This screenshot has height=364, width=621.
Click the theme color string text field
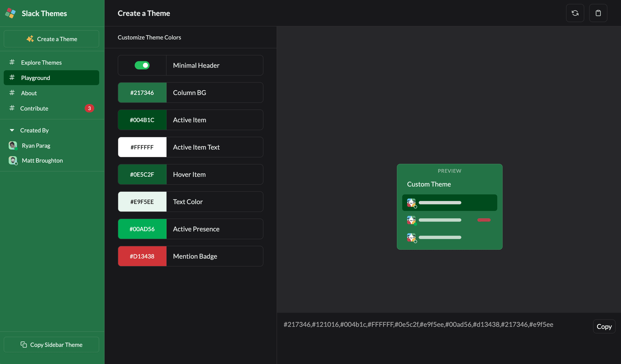click(x=418, y=324)
